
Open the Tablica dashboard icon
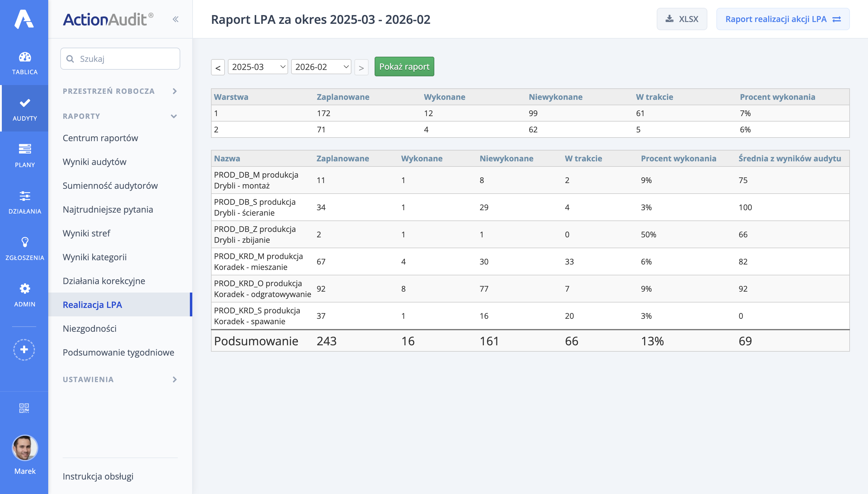[24, 57]
